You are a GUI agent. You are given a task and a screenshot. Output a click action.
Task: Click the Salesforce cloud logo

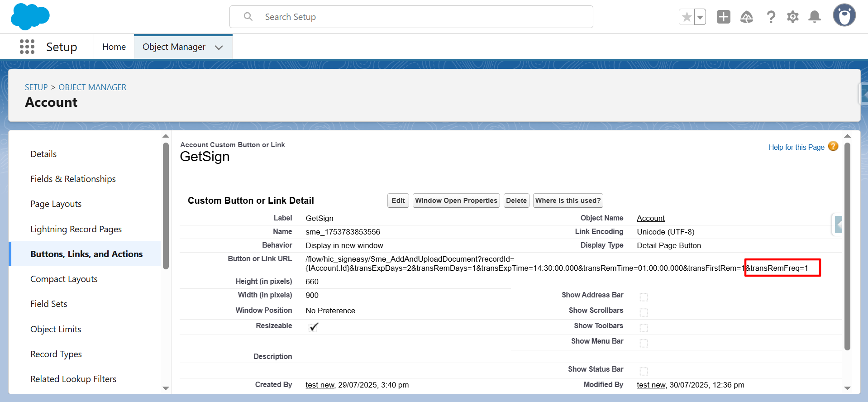coord(30,16)
